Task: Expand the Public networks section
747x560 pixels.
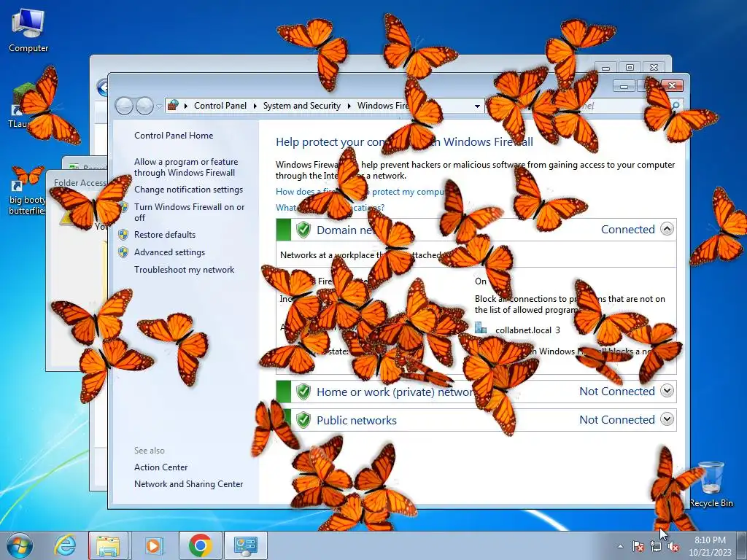Action: (x=667, y=419)
